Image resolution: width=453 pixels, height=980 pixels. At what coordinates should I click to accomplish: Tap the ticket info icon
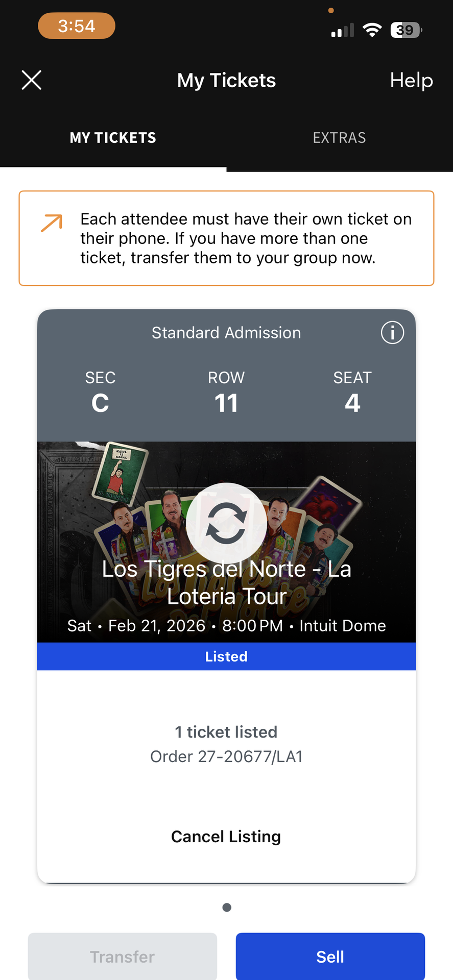[x=392, y=333]
